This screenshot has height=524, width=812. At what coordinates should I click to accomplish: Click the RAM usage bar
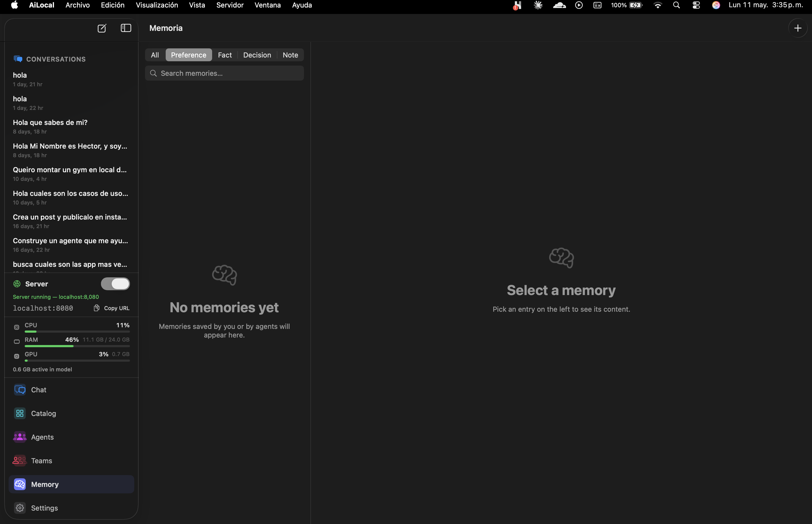coord(77,346)
